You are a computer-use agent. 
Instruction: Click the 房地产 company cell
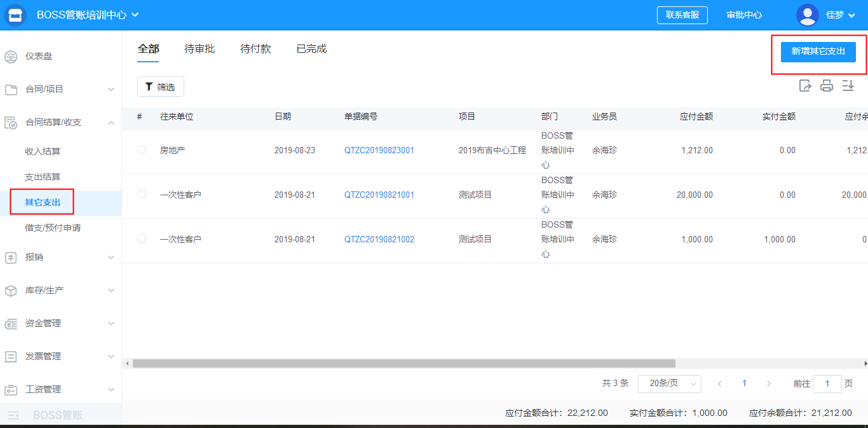[173, 151]
